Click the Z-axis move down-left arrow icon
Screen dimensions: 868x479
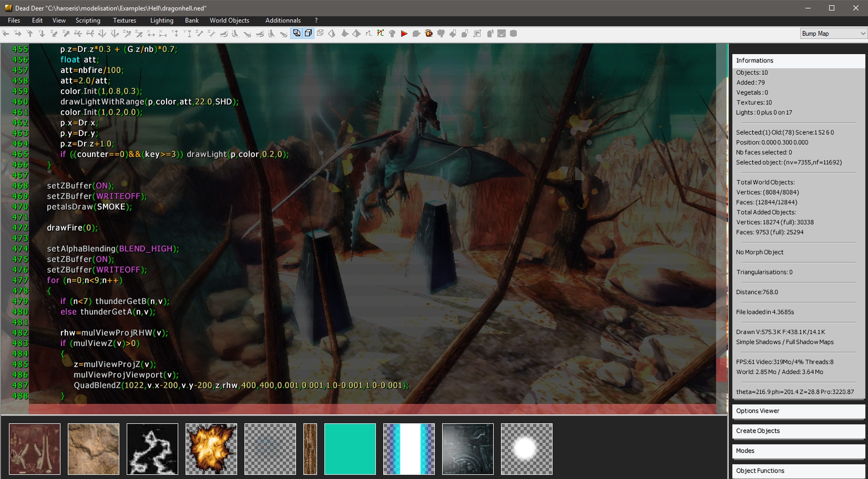pyautogui.click(x=54, y=34)
